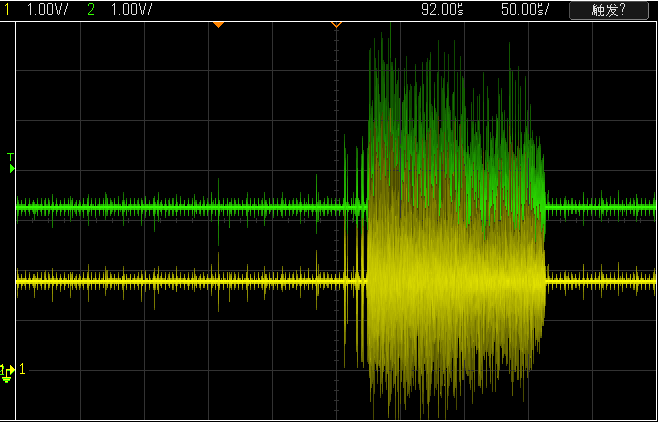658x422 pixels.
Task: Click the green trigger level T indicator
Action: coord(11,163)
